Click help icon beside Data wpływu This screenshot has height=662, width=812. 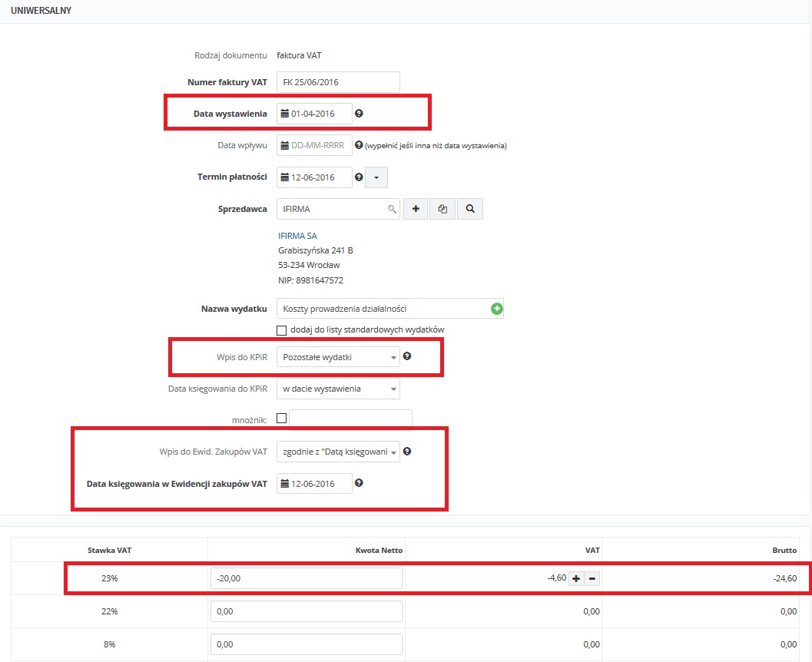point(359,145)
